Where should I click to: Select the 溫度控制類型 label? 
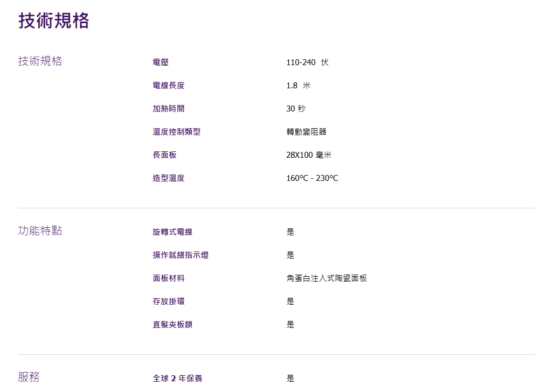coord(177,132)
